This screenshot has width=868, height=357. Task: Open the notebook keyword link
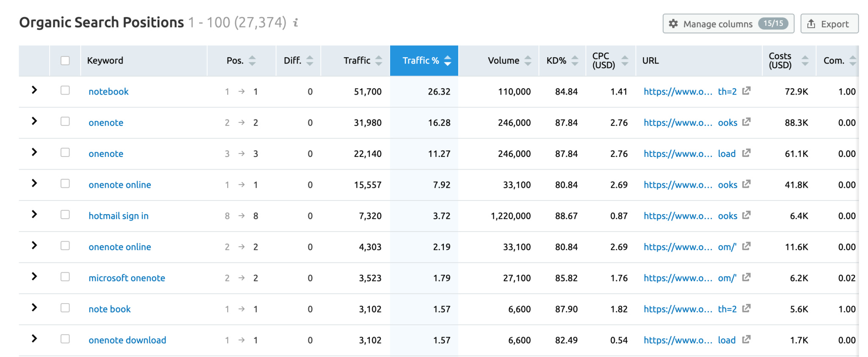[x=108, y=92]
